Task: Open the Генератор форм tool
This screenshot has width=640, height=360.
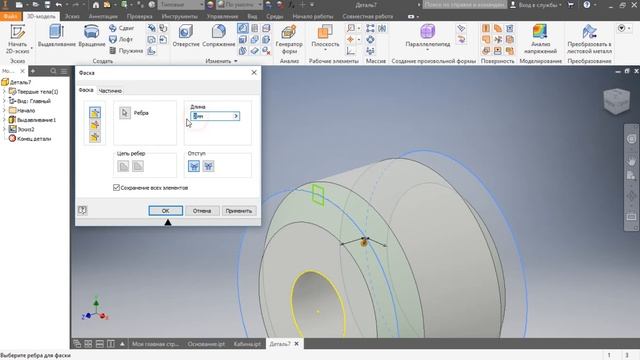Action: pos(289,40)
